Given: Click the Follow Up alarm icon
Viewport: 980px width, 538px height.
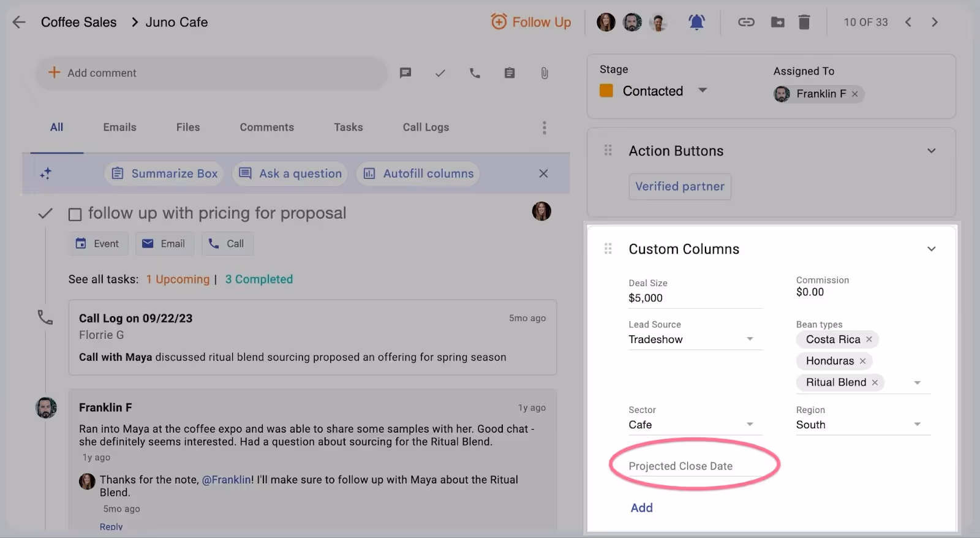Looking at the screenshot, I should coord(499,21).
